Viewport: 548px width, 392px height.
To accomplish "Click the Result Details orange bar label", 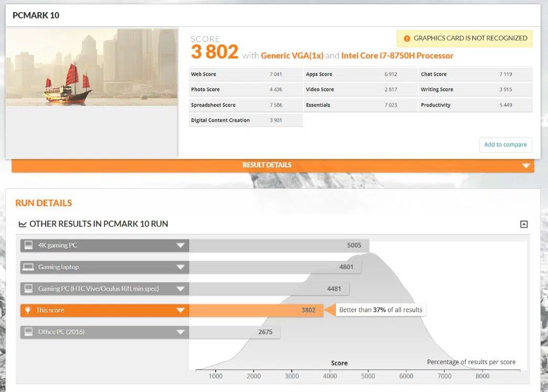I will pyautogui.click(x=267, y=165).
